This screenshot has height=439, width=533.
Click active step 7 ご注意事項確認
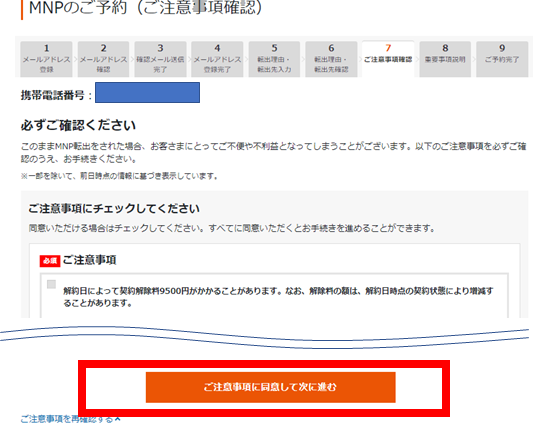click(x=388, y=59)
